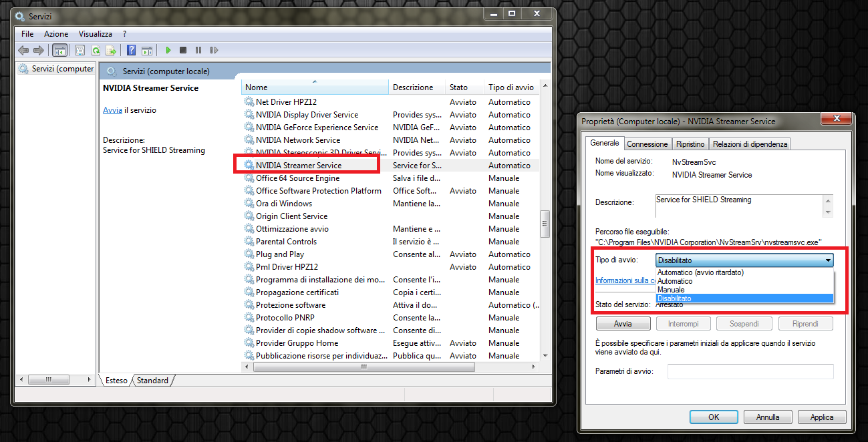
Task: Stop the service with the toolbar stop icon
Action: pyautogui.click(x=183, y=50)
